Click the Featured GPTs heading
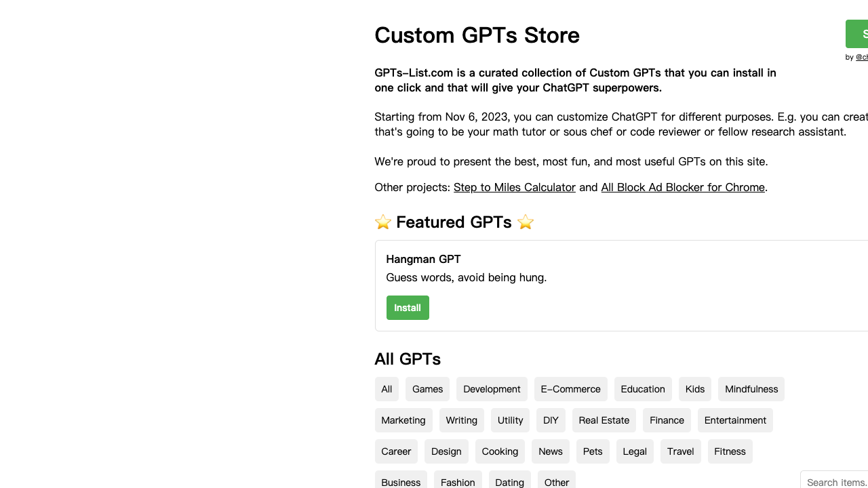 pyautogui.click(x=454, y=222)
